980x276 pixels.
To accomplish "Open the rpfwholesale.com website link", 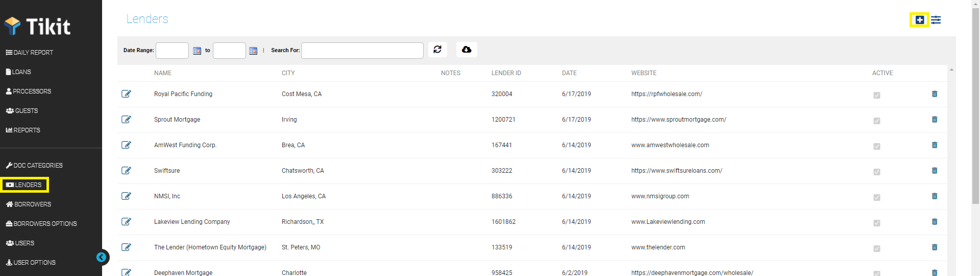I will 667,94.
